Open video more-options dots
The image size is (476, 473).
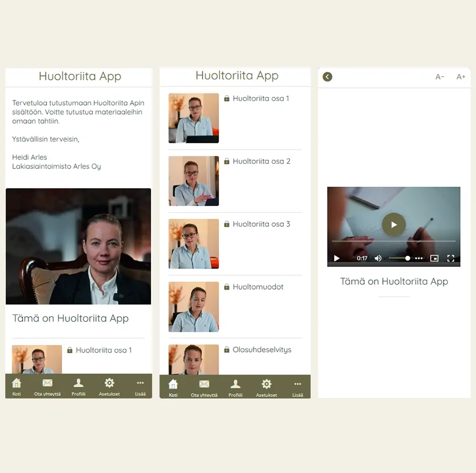click(x=419, y=258)
